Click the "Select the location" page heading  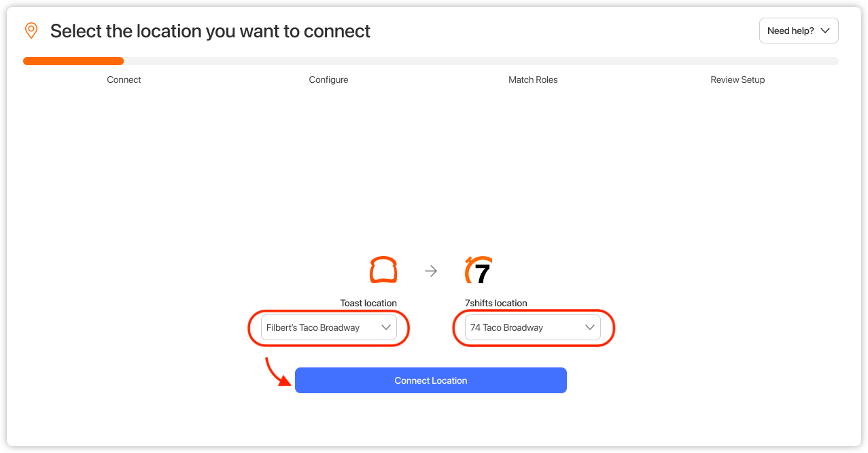click(210, 31)
